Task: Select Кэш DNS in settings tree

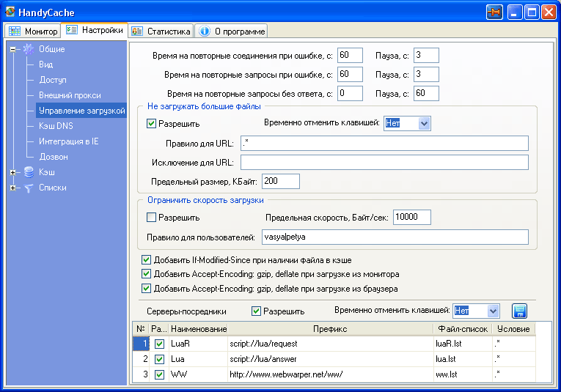Action: tap(56, 126)
